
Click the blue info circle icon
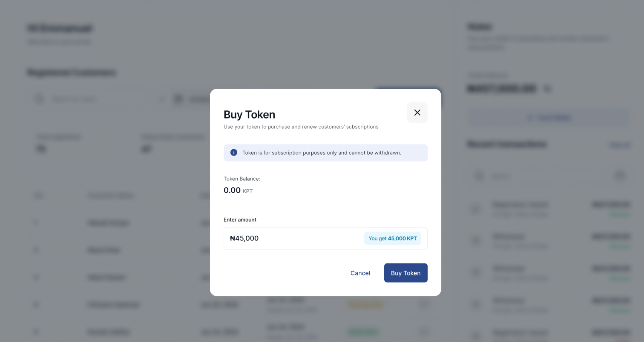[x=233, y=153]
